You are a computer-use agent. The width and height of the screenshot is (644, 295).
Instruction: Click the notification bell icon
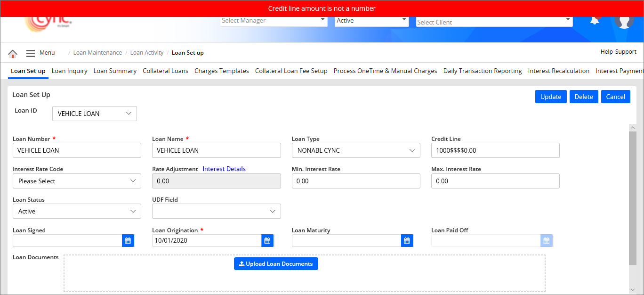coord(595,21)
